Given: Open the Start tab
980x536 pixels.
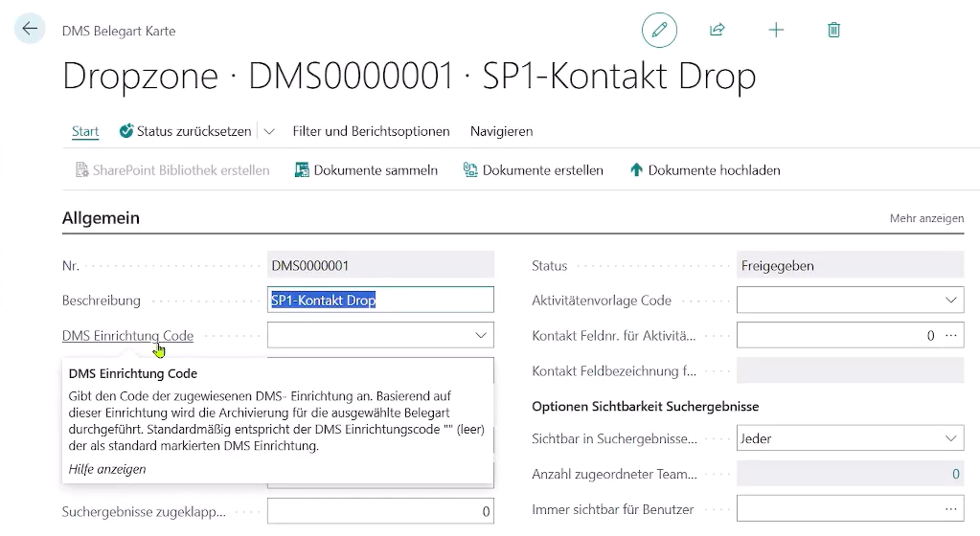Looking at the screenshot, I should [x=85, y=131].
